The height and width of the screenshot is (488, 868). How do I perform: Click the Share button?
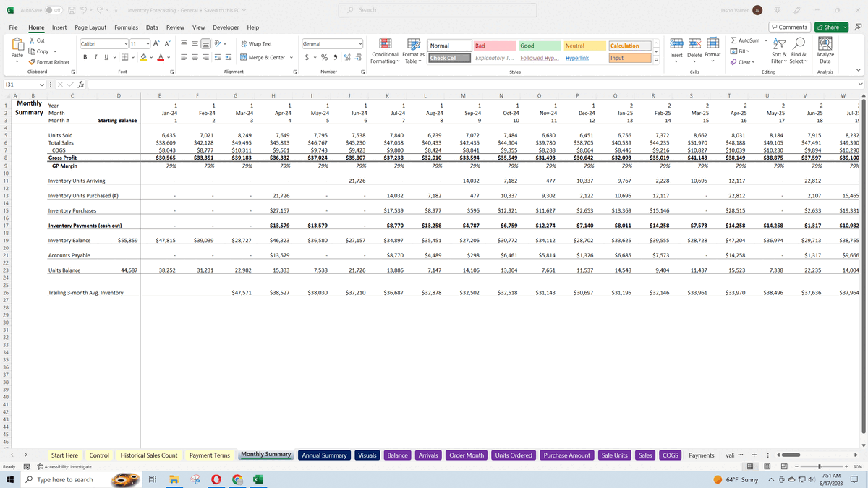pos(830,27)
